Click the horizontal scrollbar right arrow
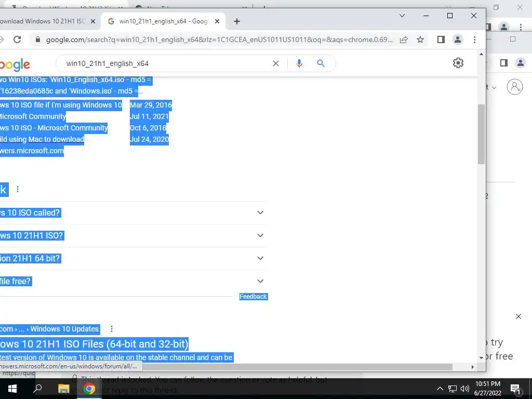This screenshot has width=532, height=399. pyautogui.click(x=473, y=367)
